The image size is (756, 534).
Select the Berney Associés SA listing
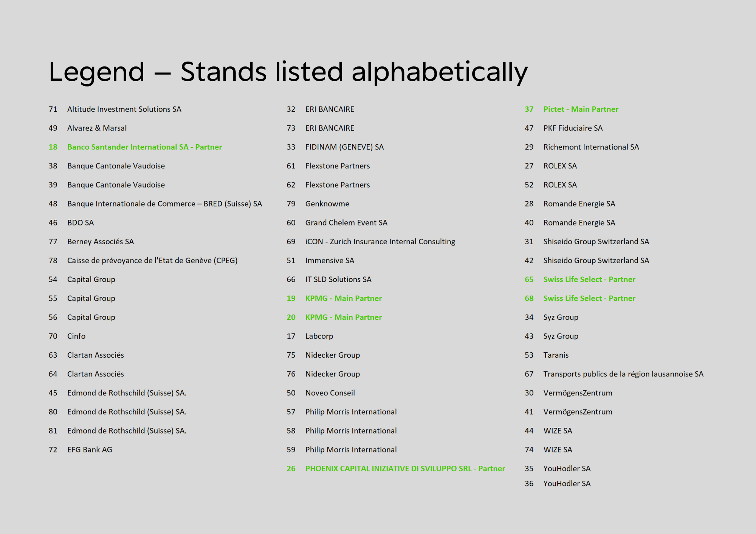click(101, 241)
